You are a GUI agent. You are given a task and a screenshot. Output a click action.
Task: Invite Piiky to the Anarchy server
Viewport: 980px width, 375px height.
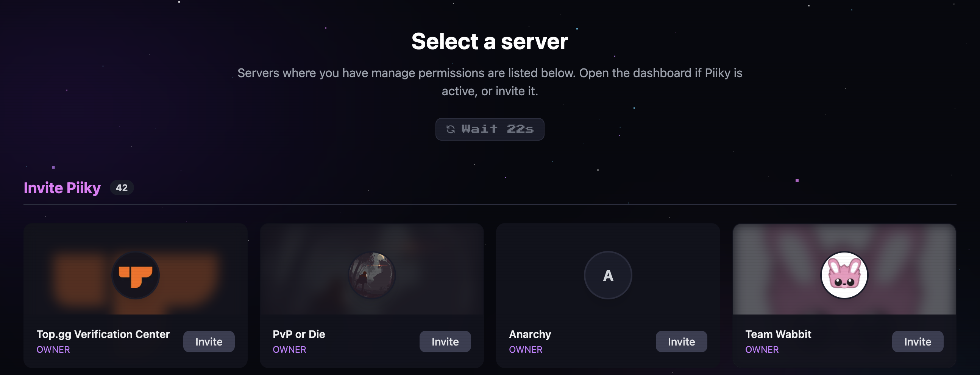[681, 342]
